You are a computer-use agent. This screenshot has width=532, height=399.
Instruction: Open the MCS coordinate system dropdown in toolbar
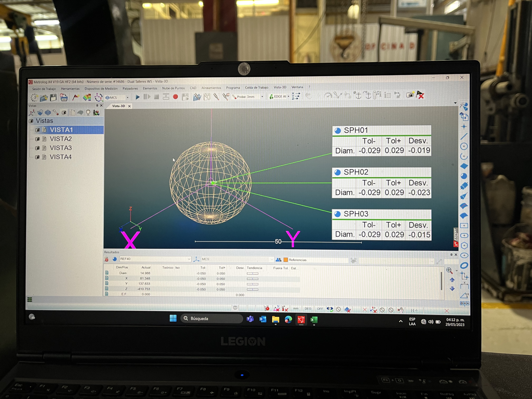tap(127, 98)
